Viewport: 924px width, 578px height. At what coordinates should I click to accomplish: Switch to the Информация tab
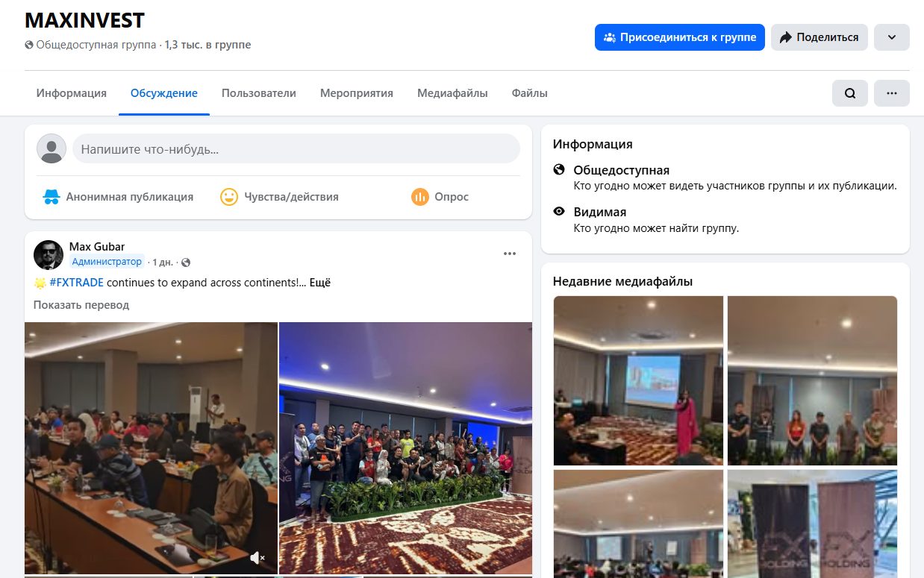72,93
